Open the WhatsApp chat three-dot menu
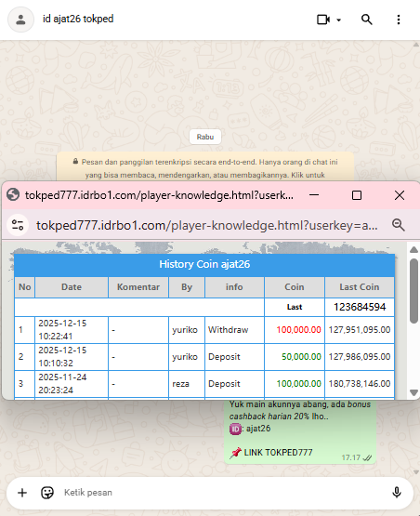This screenshot has width=420, height=516. pyautogui.click(x=399, y=20)
